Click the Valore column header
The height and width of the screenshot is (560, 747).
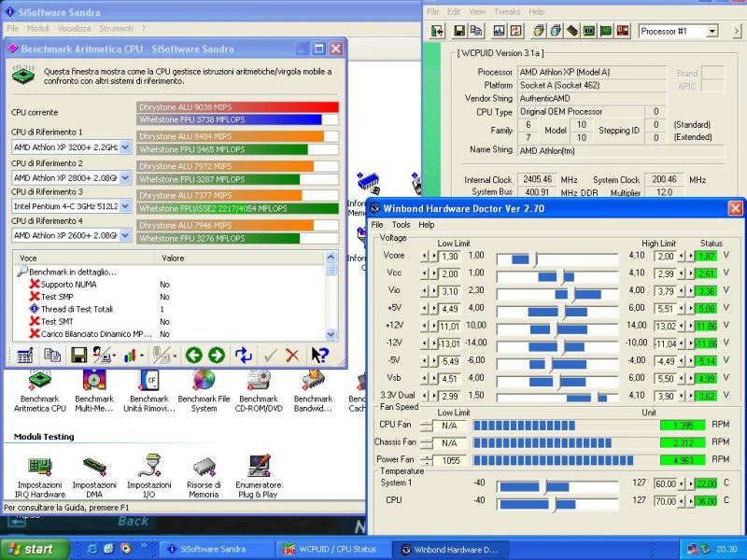(x=240, y=259)
